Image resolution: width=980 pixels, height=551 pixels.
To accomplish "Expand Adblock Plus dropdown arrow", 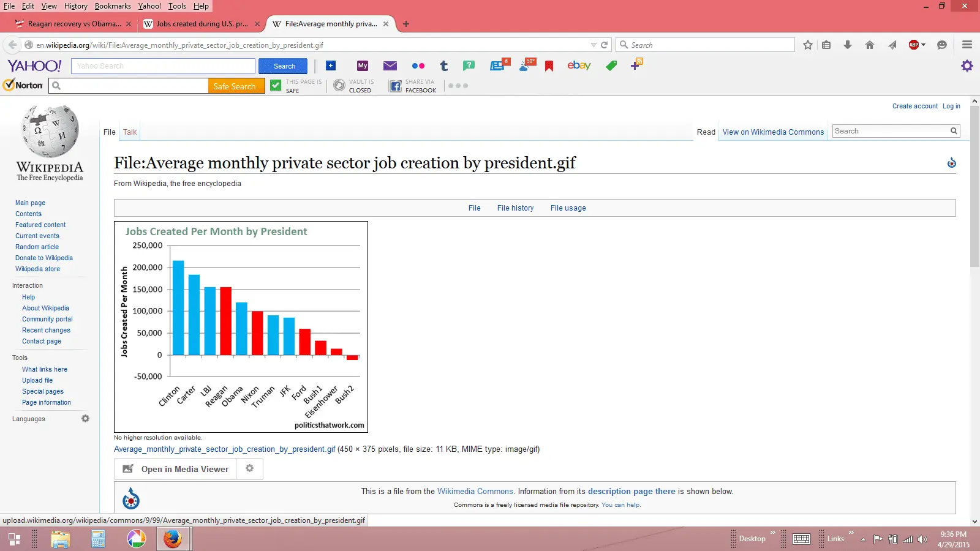I will pos(924,45).
